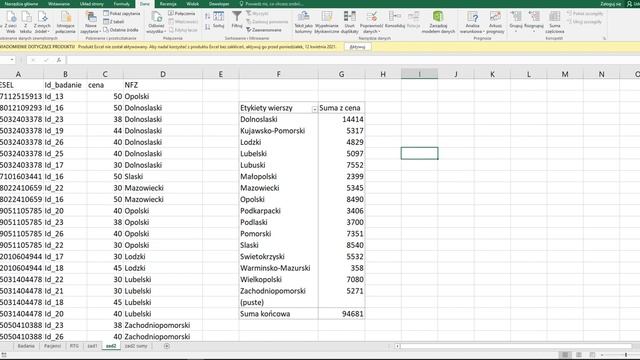Click inside the formula bar
The width and height of the screenshot is (640, 360).
point(353,60)
